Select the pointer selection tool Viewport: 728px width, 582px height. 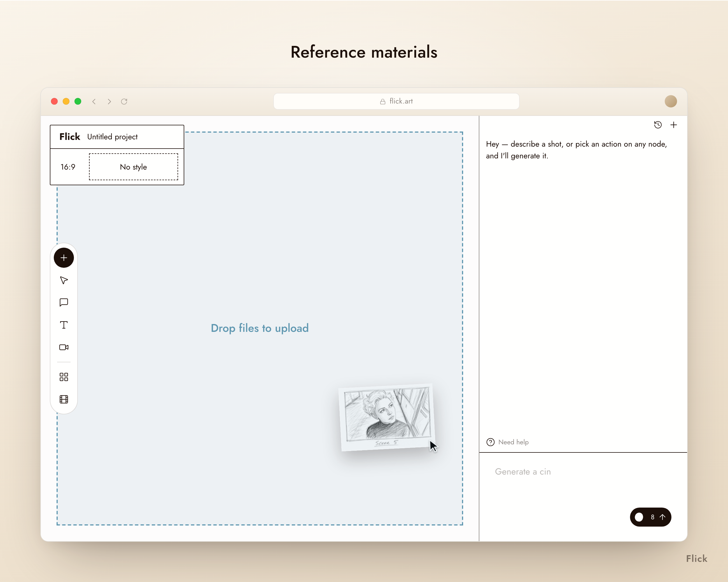(x=64, y=280)
